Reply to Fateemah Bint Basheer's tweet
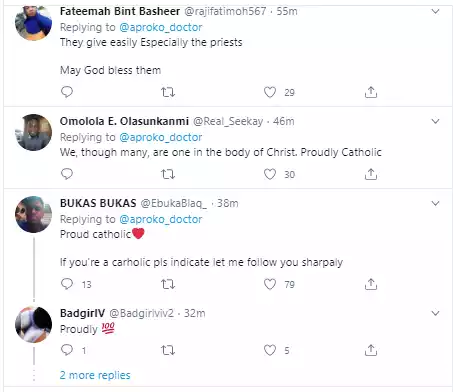Image resolution: width=453 pixels, height=392 pixels. click(67, 92)
